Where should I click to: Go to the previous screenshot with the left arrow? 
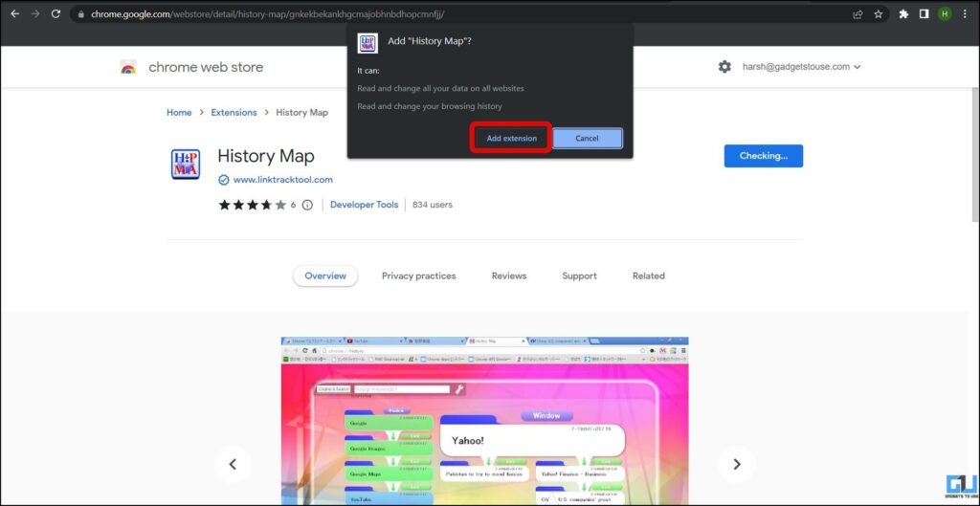point(233,464)
